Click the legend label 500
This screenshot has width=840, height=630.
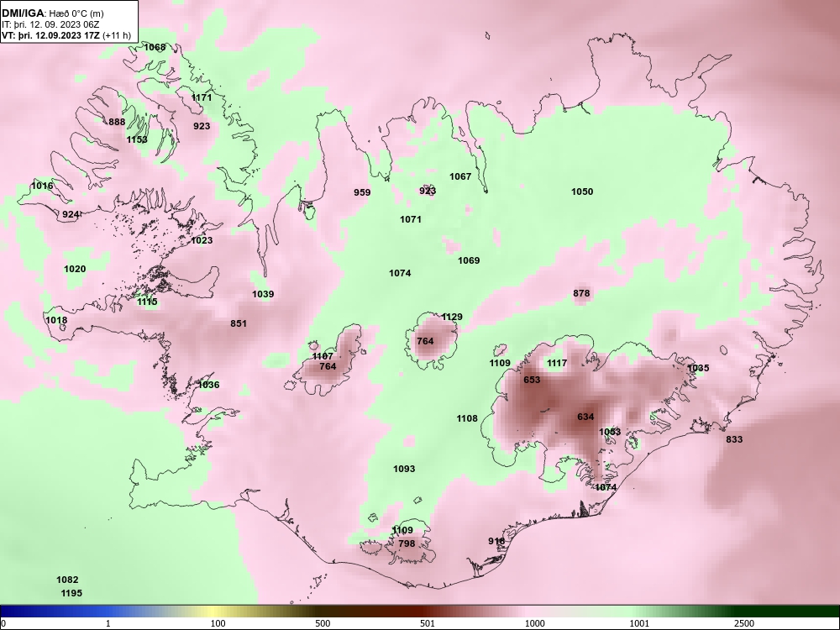[323, 623]
